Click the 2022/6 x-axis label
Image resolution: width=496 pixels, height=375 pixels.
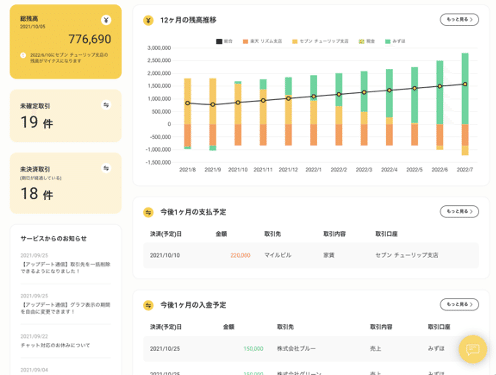[x=440, y=170]
